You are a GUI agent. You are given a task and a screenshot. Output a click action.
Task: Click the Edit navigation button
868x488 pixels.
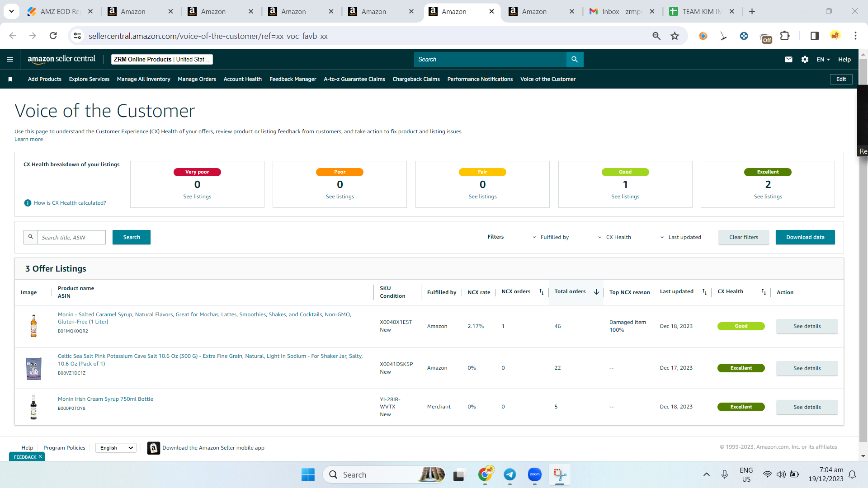point(841,79)
